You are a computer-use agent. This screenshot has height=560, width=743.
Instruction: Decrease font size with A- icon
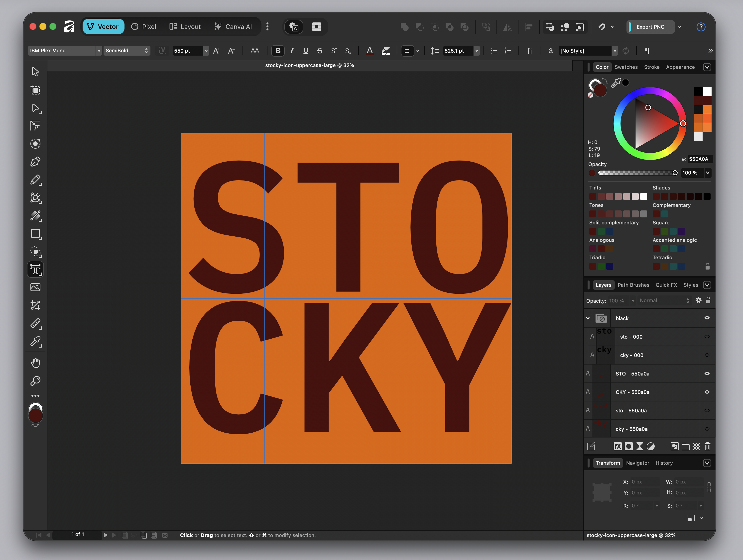coord(232,51)
